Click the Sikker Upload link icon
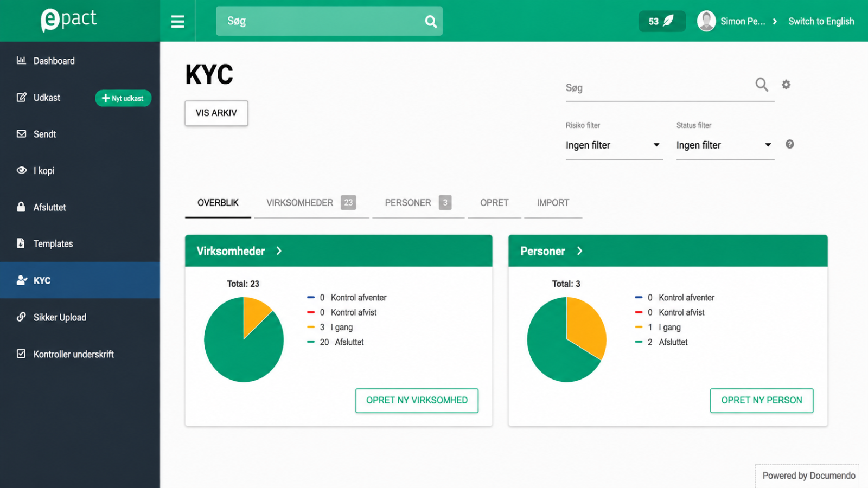This screenshot has width=868, height=488. pos(21,317)
